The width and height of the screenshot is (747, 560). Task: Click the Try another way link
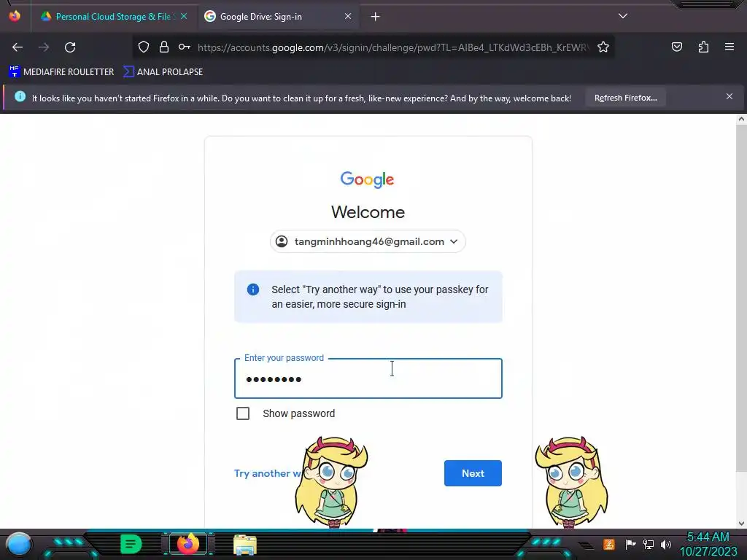click(x=268, y=473)
